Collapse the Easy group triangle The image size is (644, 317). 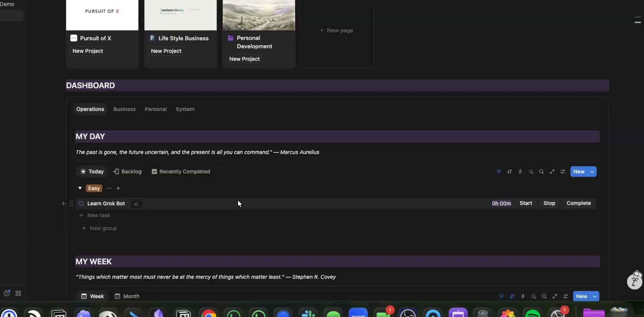point(80,188)
